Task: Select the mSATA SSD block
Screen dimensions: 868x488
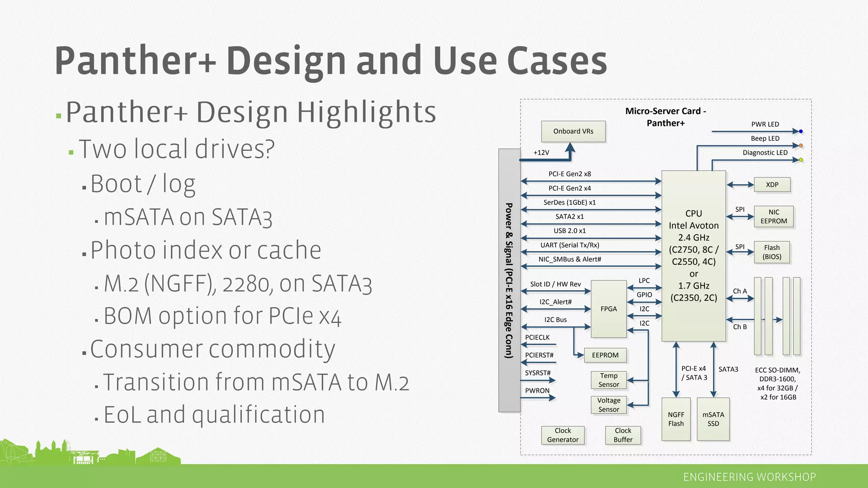Action: click(x=713, y=419)
